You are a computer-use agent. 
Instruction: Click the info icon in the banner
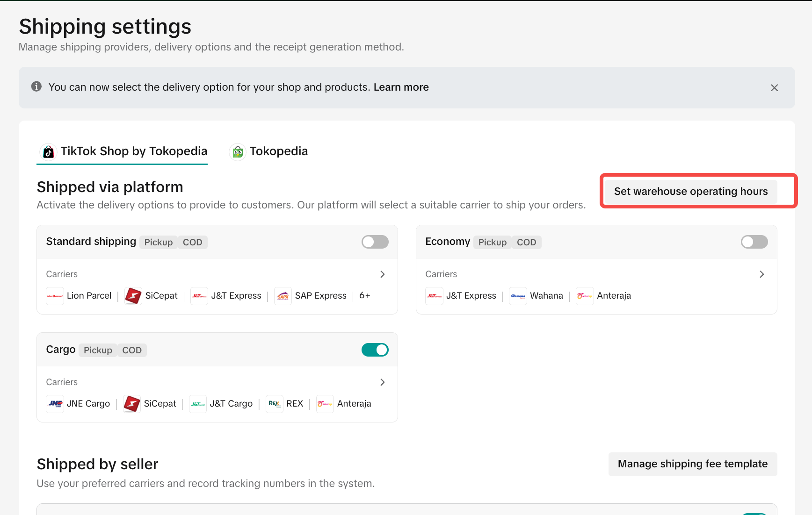(36, 87)
